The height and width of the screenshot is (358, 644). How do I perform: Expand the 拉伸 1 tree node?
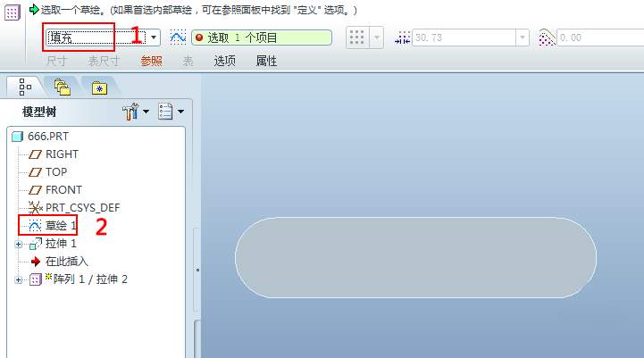[18, 245]
